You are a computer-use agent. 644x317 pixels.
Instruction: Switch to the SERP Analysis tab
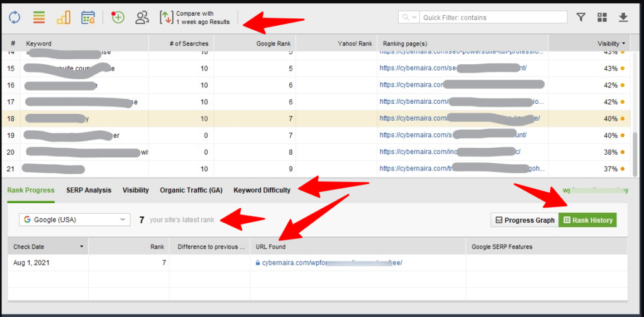tap(89, 190)
